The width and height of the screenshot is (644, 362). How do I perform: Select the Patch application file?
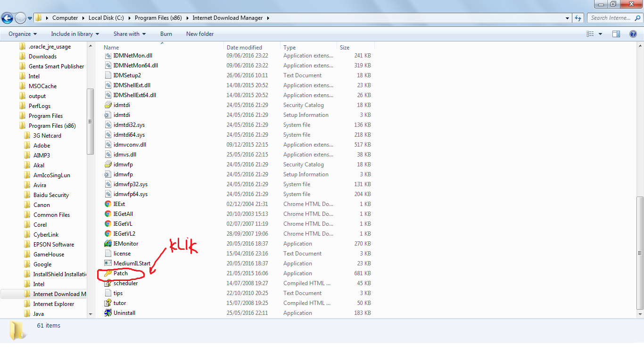point(121,273)
